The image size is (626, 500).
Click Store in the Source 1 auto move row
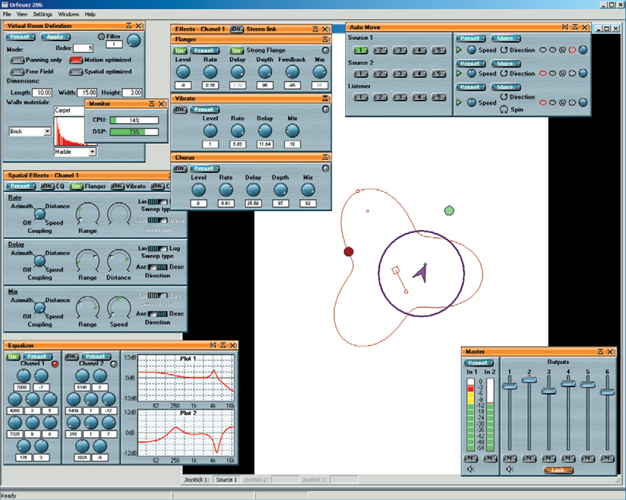505,38
